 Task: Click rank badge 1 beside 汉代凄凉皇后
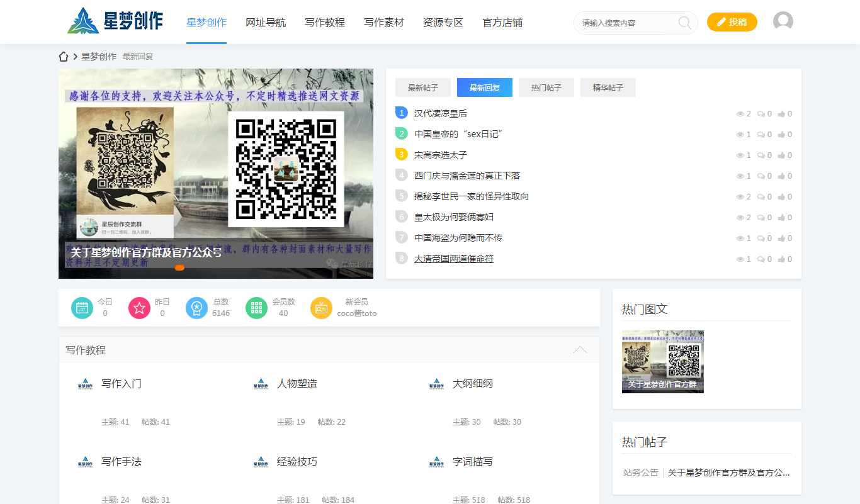point(402,113)
